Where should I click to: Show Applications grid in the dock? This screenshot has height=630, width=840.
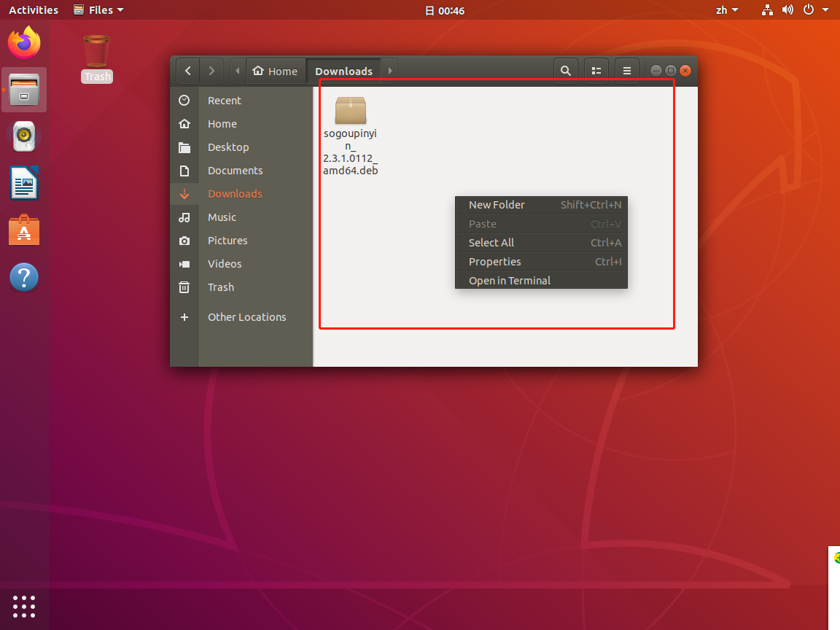pos(24,607)
